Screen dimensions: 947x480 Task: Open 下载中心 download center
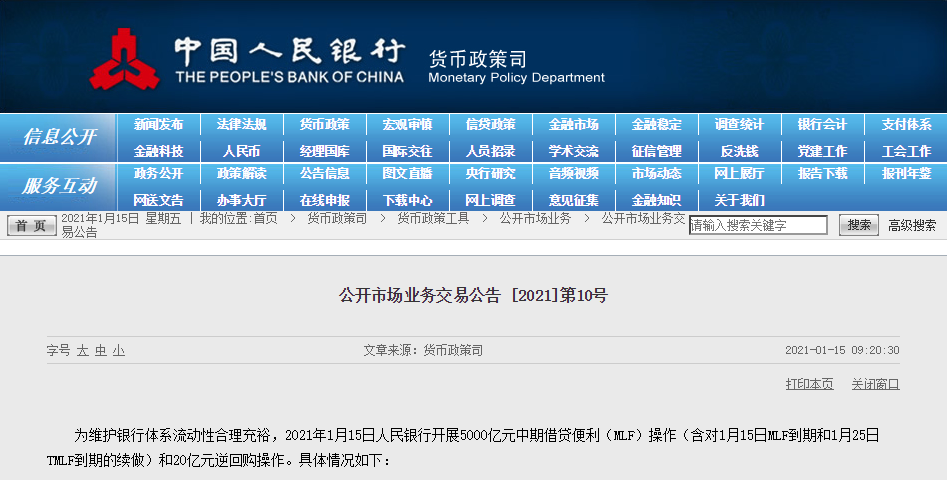[407, 200]
